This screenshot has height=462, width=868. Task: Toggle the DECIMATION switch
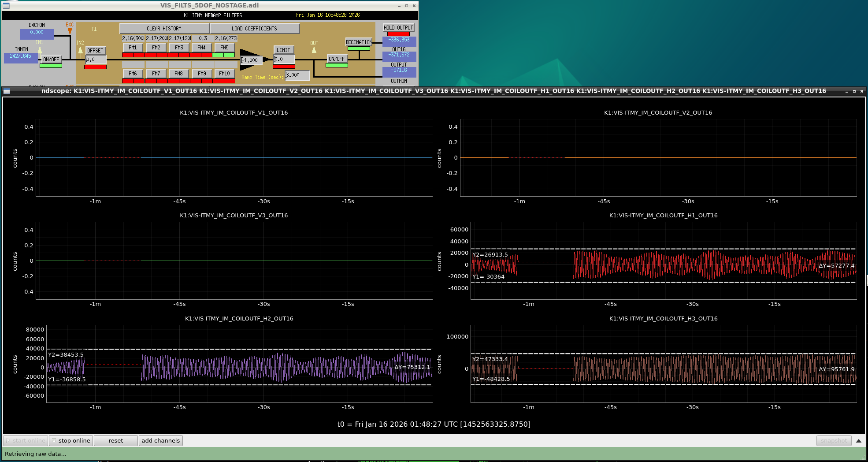[x=359, y=42]
